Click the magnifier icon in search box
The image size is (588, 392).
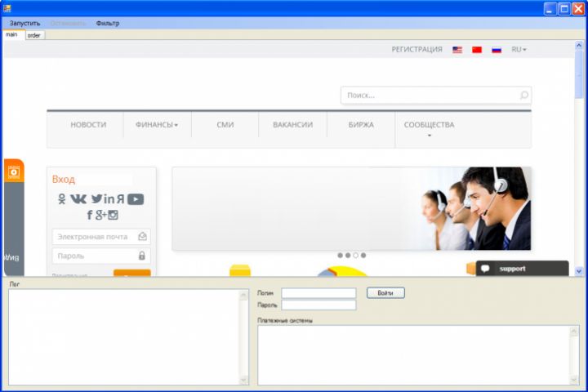point(523,96)
